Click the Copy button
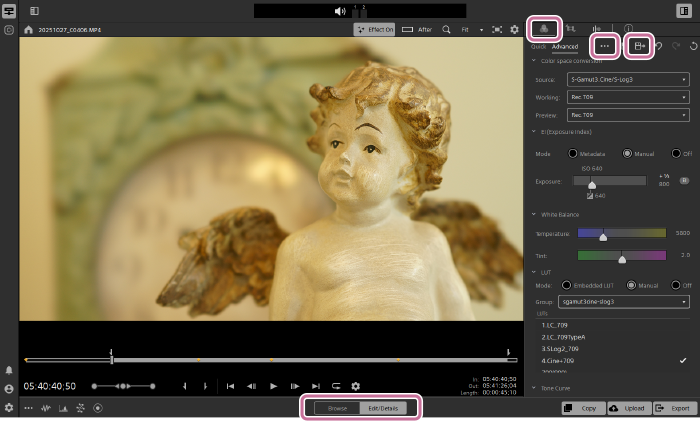The image size is (700, 423). coord(584,408)
